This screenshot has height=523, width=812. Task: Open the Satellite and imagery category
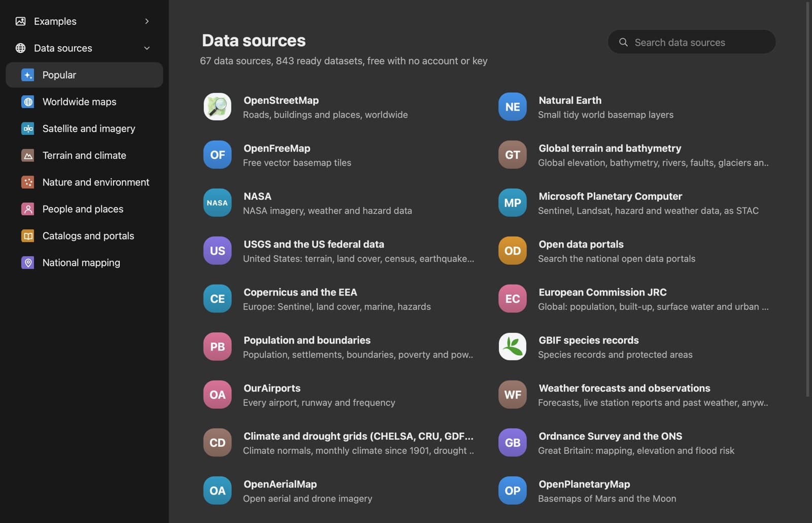84,129
